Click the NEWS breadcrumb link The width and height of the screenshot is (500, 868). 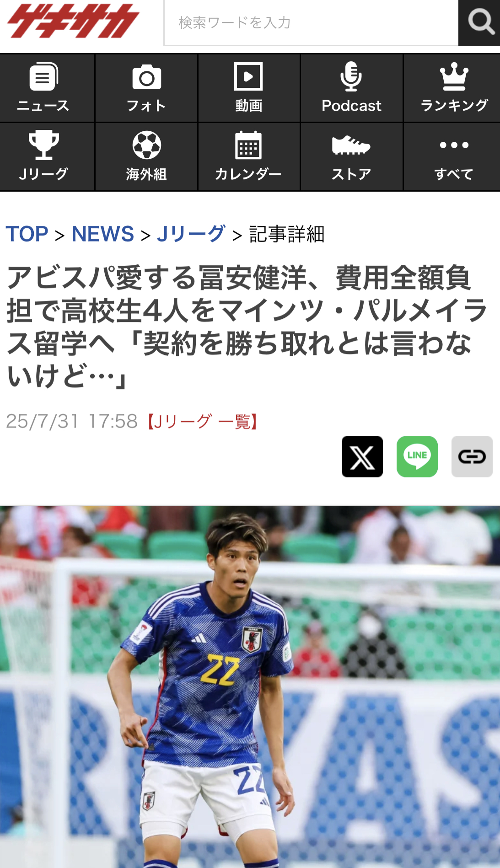(103, 234)
